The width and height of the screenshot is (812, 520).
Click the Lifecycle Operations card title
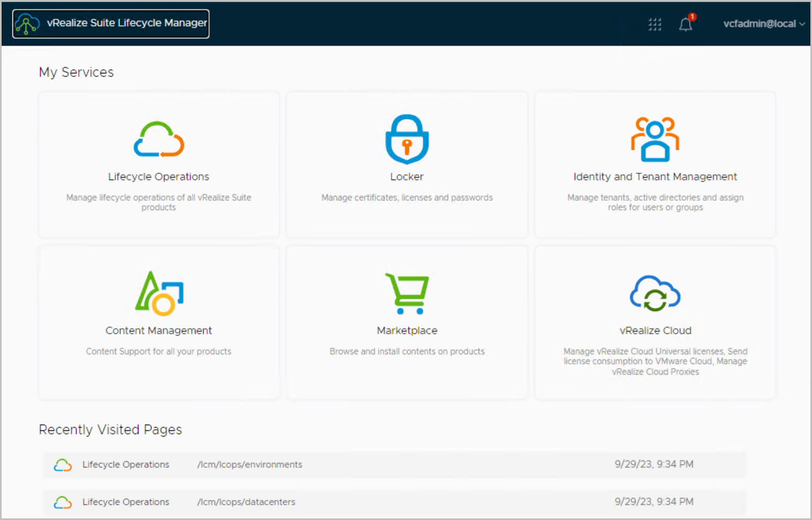click(x=159, y=177)
